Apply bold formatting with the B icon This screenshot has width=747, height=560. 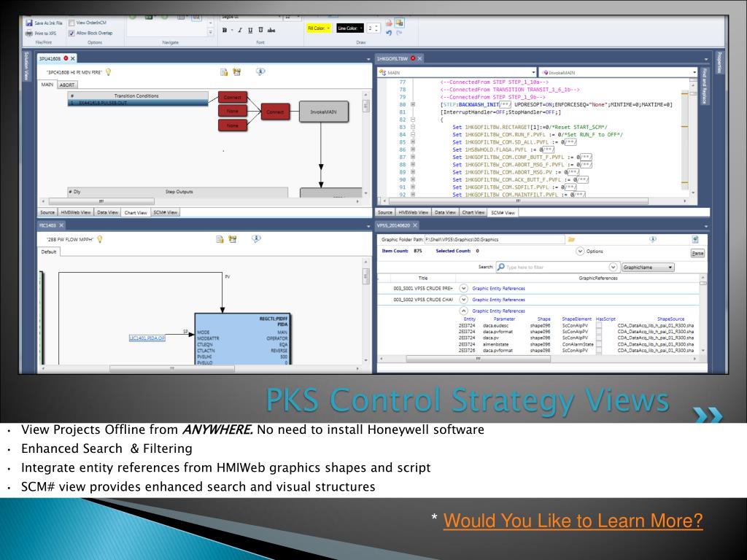[x=225, y=30]
